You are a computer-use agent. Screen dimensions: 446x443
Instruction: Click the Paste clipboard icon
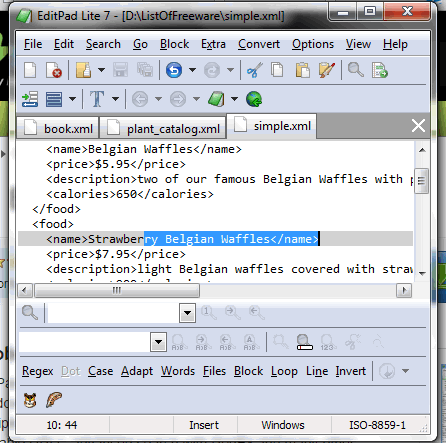point(303,70)
